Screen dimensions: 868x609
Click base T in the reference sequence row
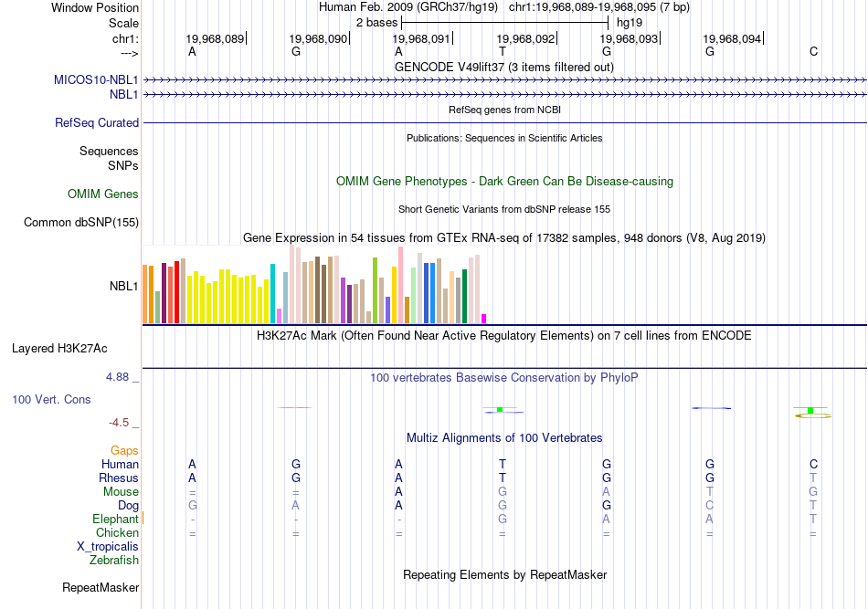point(503,51)
